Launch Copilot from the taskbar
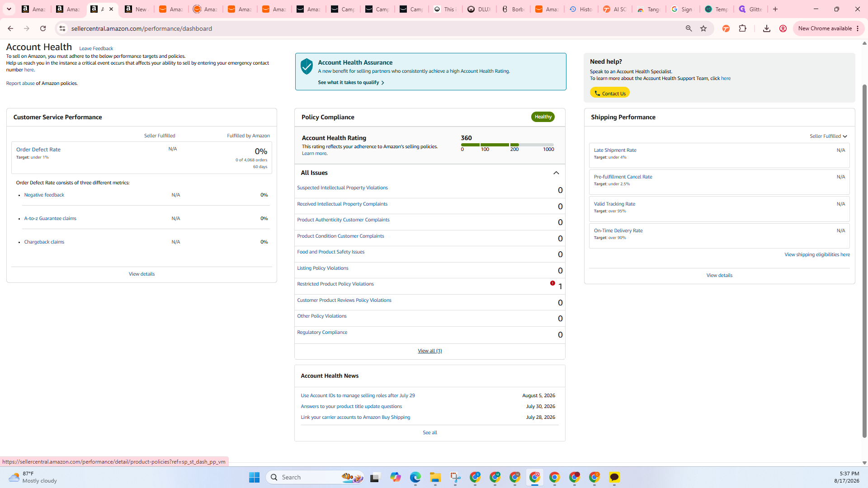This screenshot has height=488, width=868. 396,477
